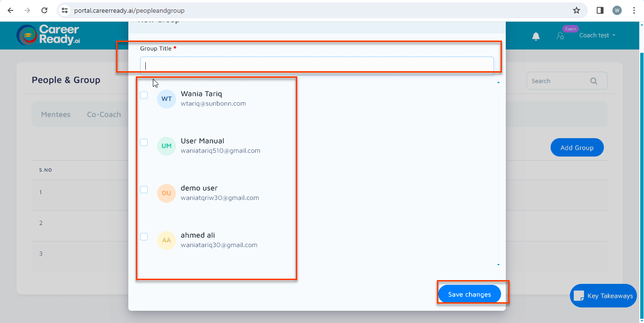Bookmark page with star icon
The image size is (644, 323).
[x=576, y=10]
